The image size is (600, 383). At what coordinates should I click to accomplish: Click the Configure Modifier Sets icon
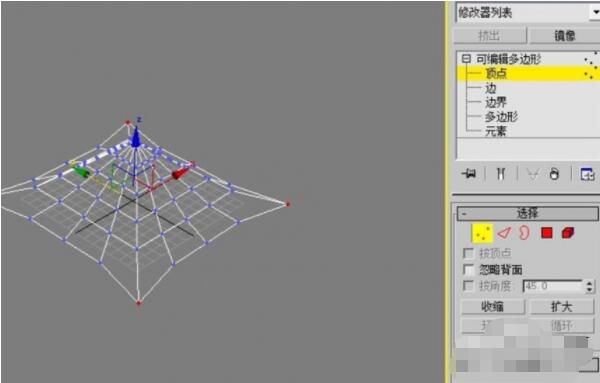[x=588, y=174]
